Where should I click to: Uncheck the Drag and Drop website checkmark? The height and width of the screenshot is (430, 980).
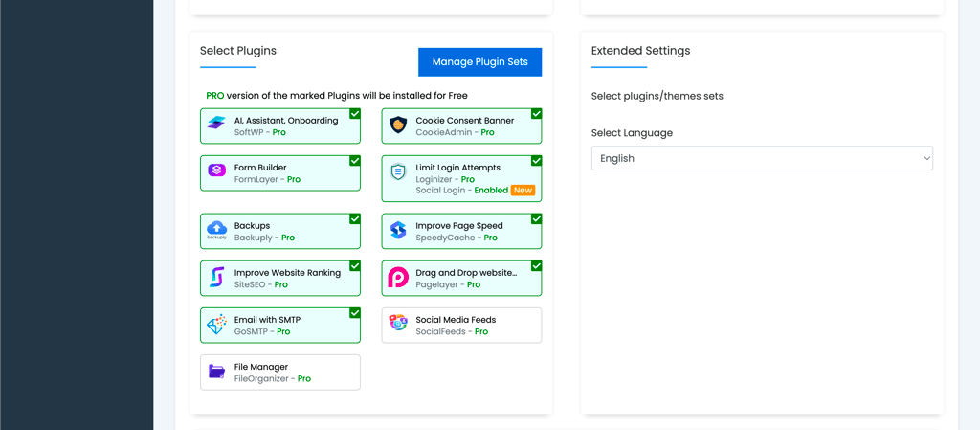tap(536, 265)
